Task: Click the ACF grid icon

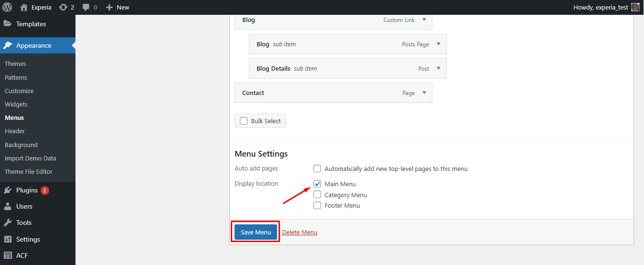Action: (x=8, y=255)
